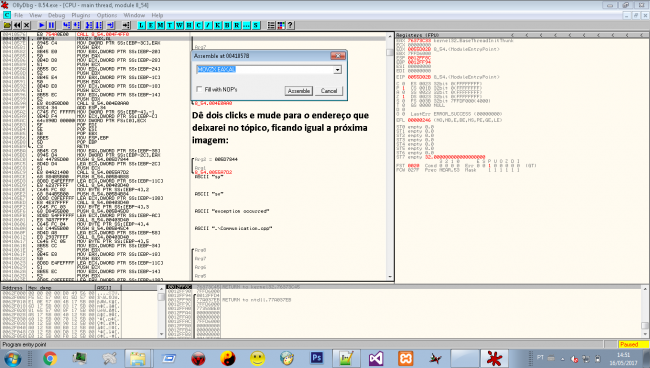Click the Restart program rewind icon
The height and width of the screenshot is (368, 650).
[17, 25]
